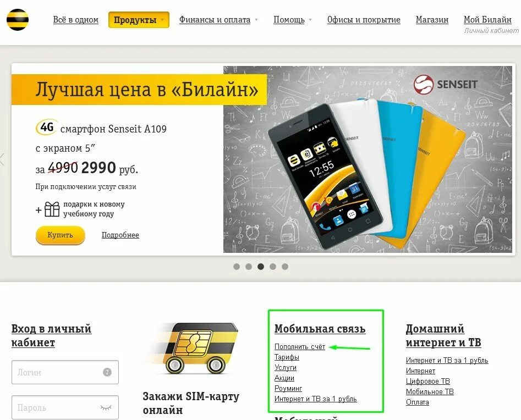Click the Подробнее link in banner
521x420 pixels.
120,235
